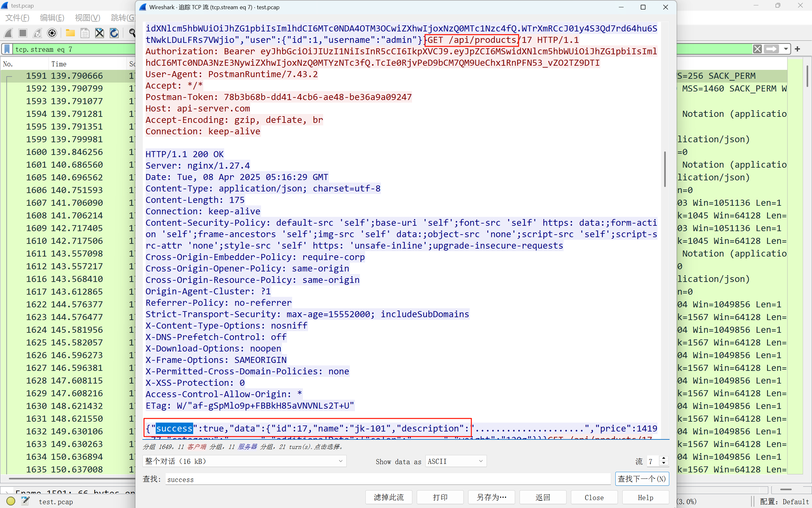Select packet row 1622
The image size is (812, 508).
click(68, 304)
